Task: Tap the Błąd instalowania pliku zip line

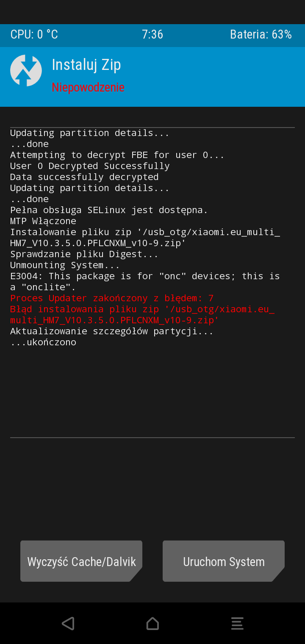Action: [142, 315]
